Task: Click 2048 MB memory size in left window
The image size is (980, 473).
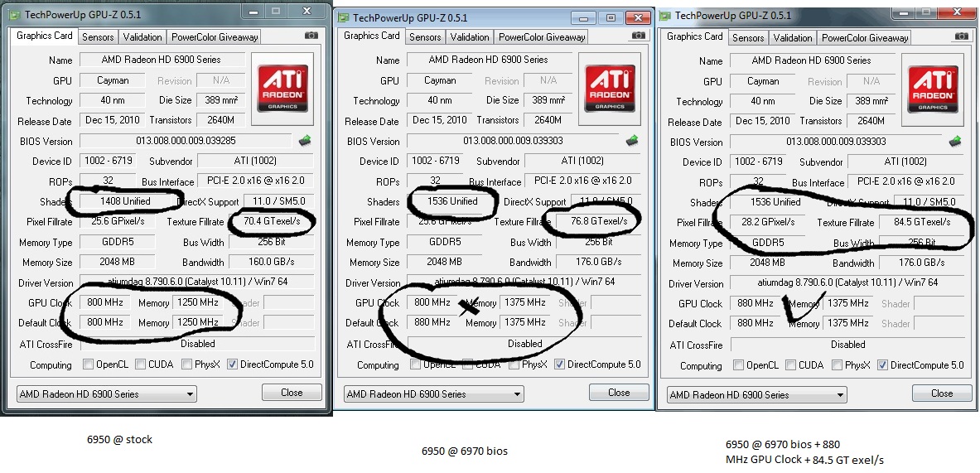Action: point(117,262)
